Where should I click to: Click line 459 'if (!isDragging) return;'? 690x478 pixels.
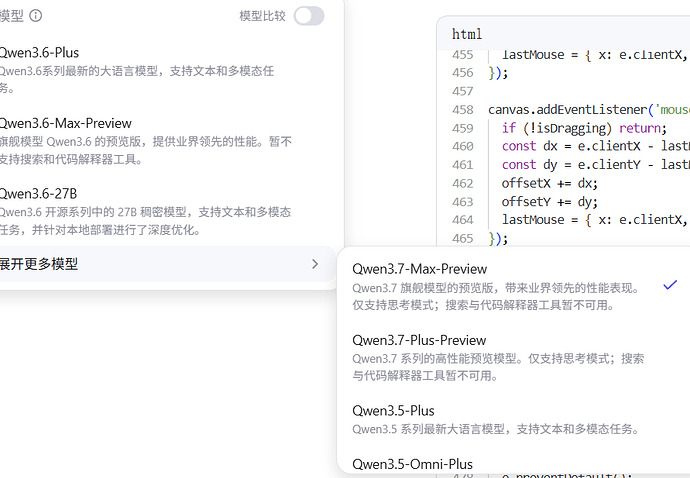coord(584,128)
